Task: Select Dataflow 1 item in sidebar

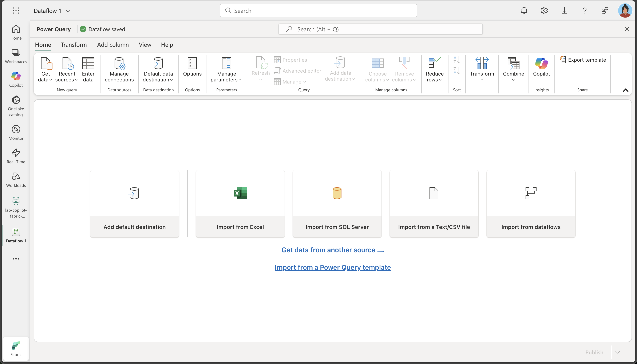Action: tap(16, 235)
